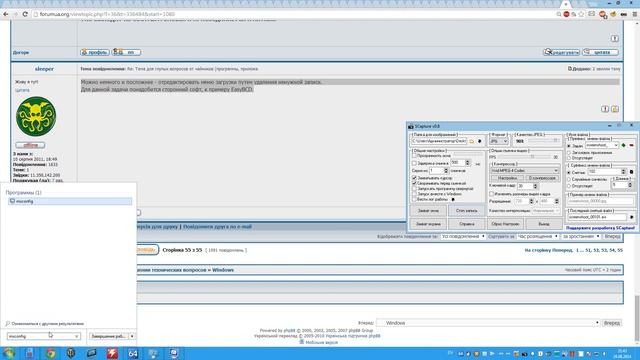The width and height of the screenshot is (640, 360).
Task: Open the image format dropdown in SCapture
Action: click(499, 141)
